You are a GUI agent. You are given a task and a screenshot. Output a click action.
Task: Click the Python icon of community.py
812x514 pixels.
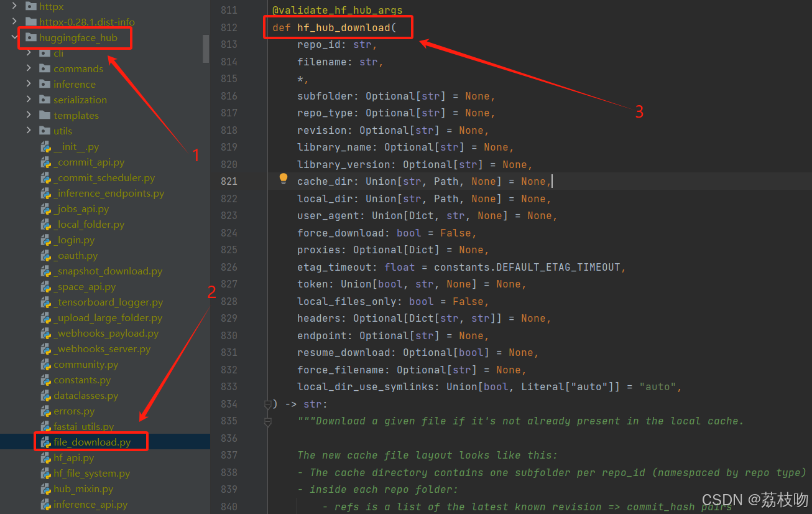point(46,365)
